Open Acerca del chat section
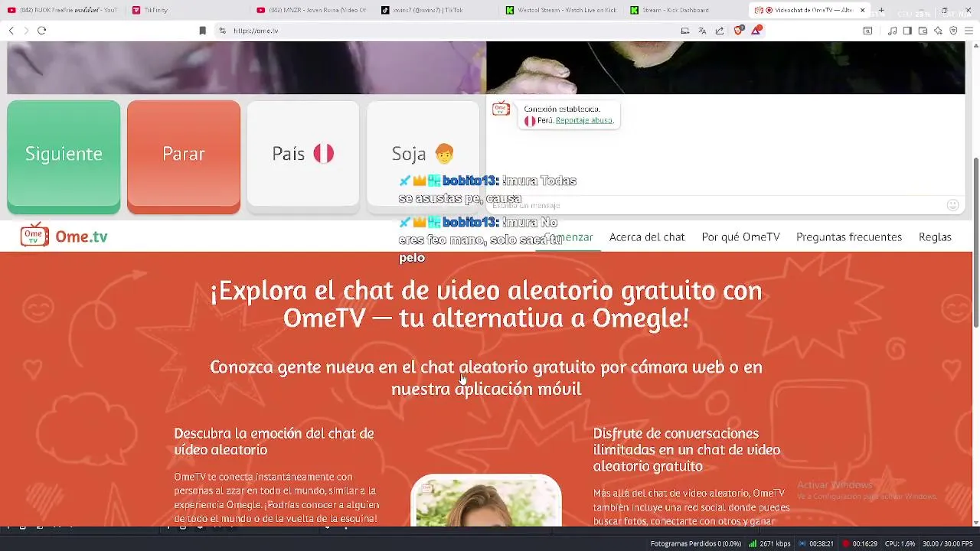 pyautogui.click(x=647, y=237)
